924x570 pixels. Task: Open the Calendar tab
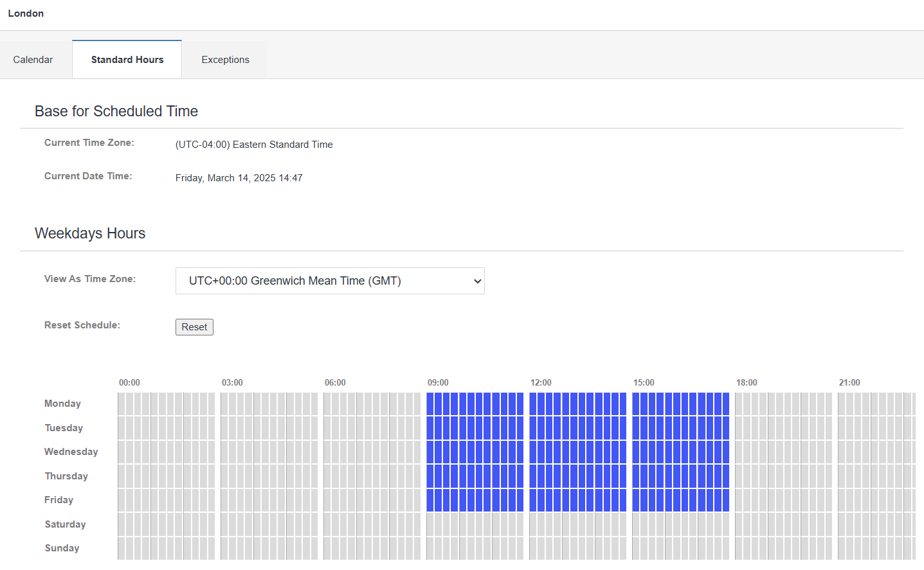point(33,60)
